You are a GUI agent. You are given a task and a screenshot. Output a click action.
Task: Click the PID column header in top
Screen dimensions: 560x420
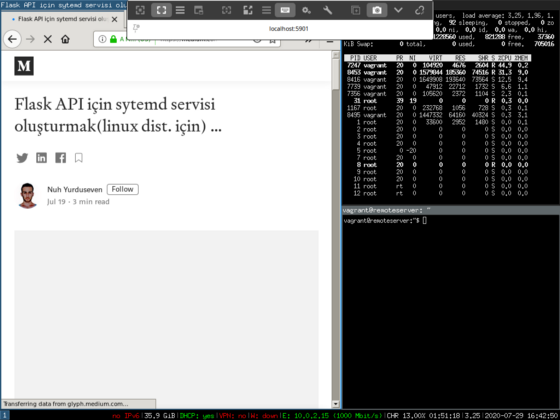point(355,58)
